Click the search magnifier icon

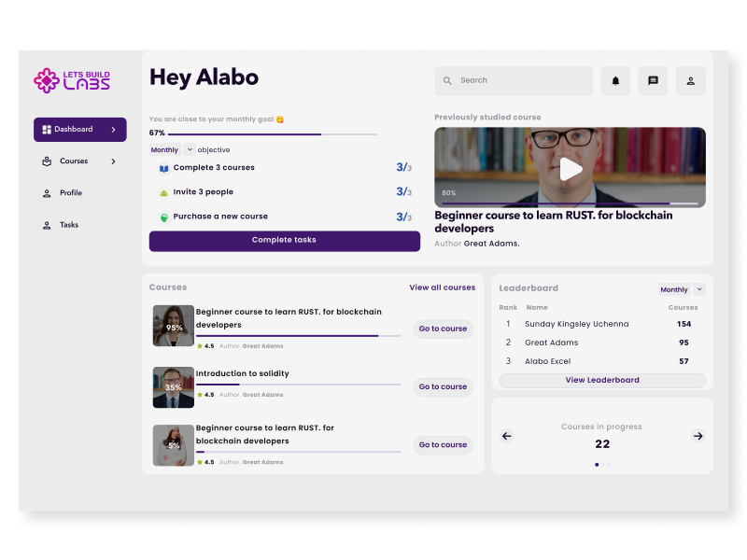click(447, 81)
